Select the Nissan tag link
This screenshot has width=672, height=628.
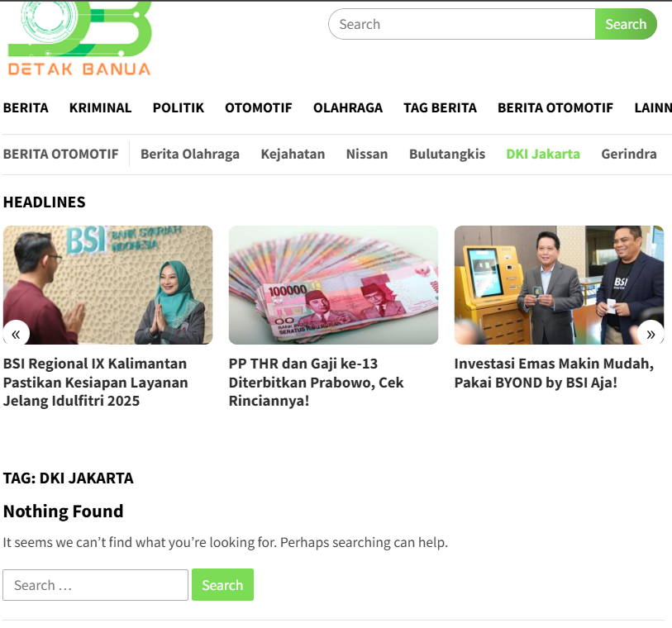[x=367, y=154]
